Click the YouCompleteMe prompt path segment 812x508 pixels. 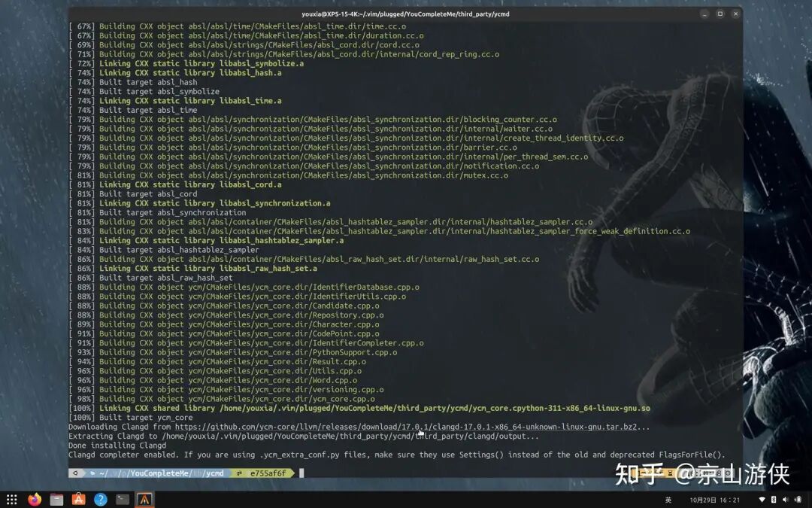tap(161, 473)
